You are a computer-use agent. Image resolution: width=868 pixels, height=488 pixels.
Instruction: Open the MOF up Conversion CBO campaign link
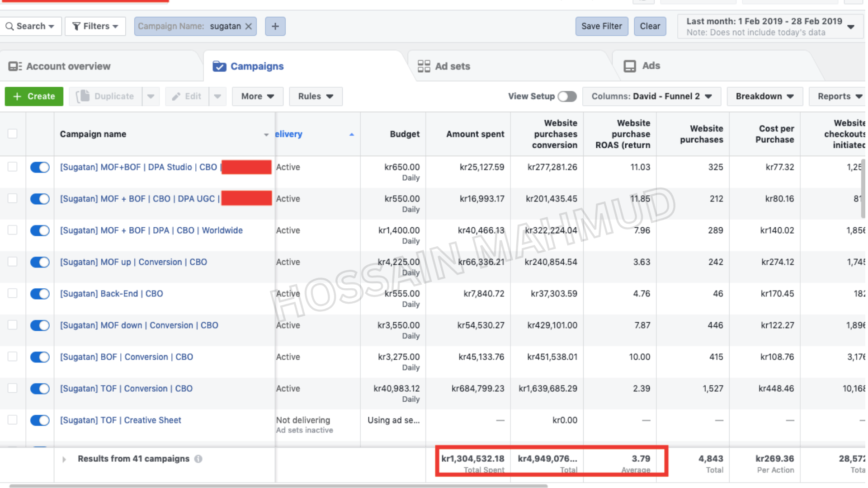pyautogui.click(x=133, y=262)
